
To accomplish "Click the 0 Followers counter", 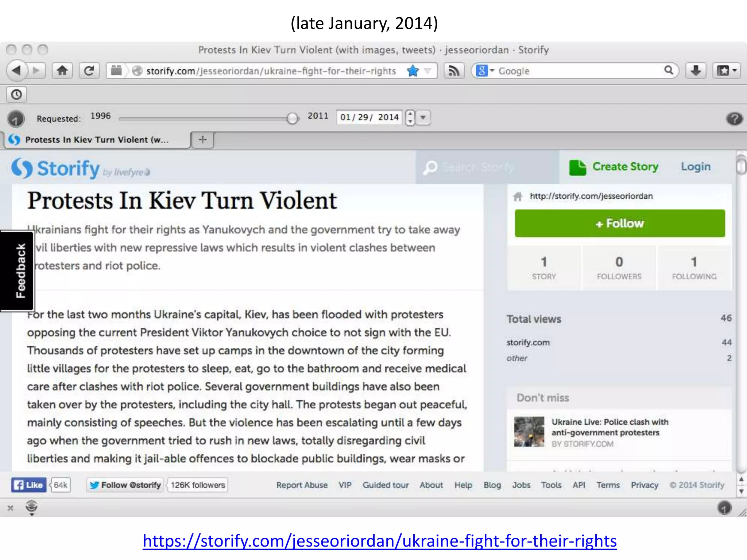I will [619, 268].
